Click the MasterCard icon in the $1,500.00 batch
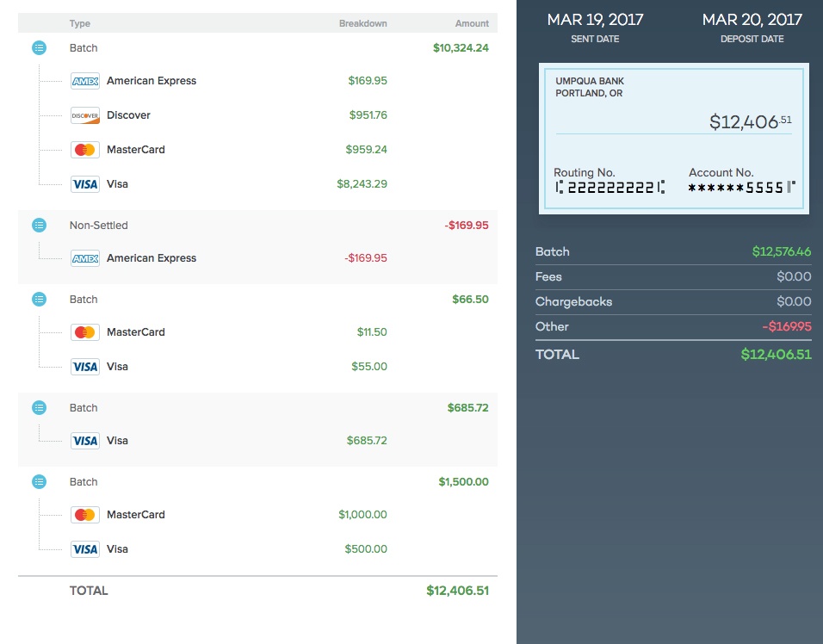This screenshot has width=823, height=644. (x=84, y=514)
